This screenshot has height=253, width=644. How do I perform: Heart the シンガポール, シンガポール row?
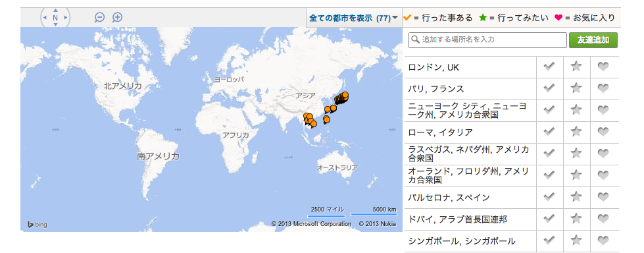click(603, 240)
